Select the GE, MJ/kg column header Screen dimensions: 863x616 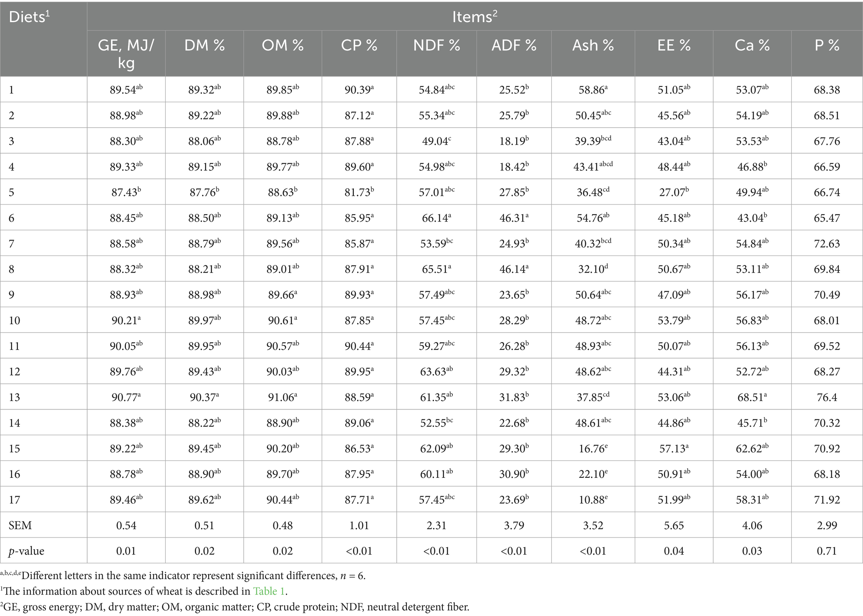(126, 53)
